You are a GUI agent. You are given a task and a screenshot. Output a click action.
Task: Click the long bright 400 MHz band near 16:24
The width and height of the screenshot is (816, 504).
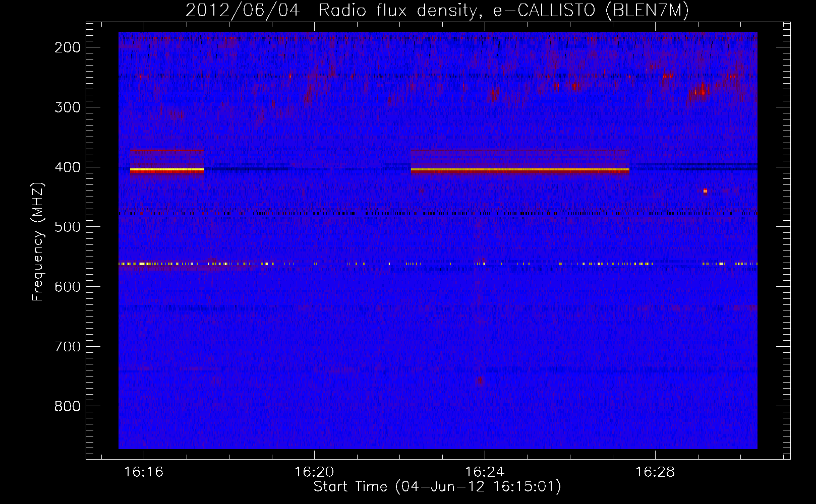pos(520,170)
